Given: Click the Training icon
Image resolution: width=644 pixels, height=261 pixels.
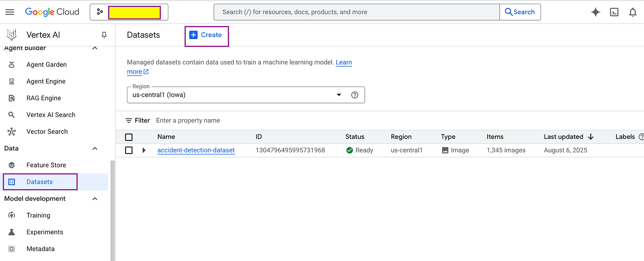Looking at the screenshot, I should point(12,215).
